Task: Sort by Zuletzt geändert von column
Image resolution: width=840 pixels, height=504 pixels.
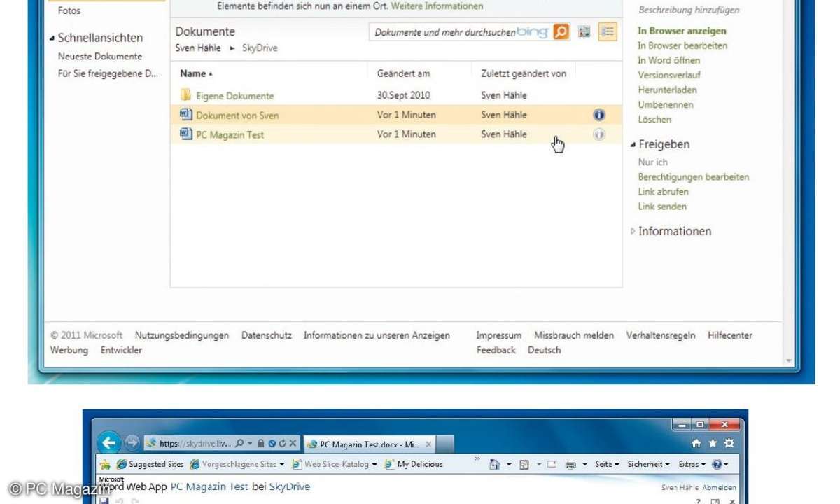Action: click(524, 73)
